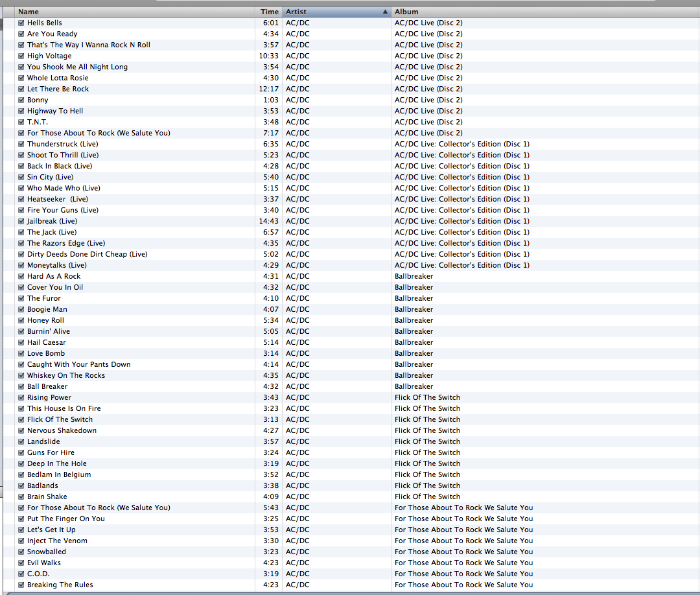Toggle checkbox for Jailbreak (Live)
Screen dimensions: 700x595
click(x=21, y=221)
